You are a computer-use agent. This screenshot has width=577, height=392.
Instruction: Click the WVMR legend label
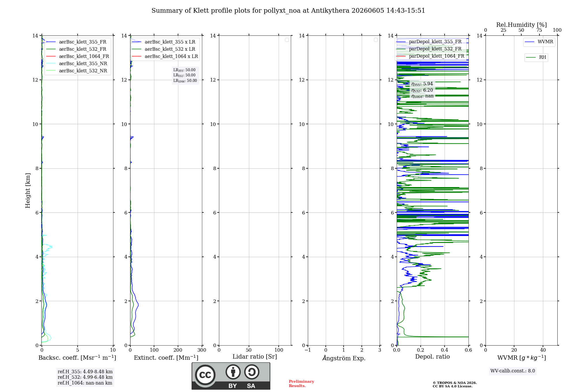click(545, 42)
